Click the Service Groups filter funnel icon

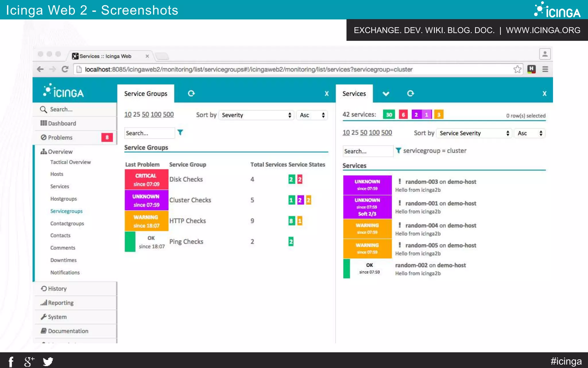(180, 133)
